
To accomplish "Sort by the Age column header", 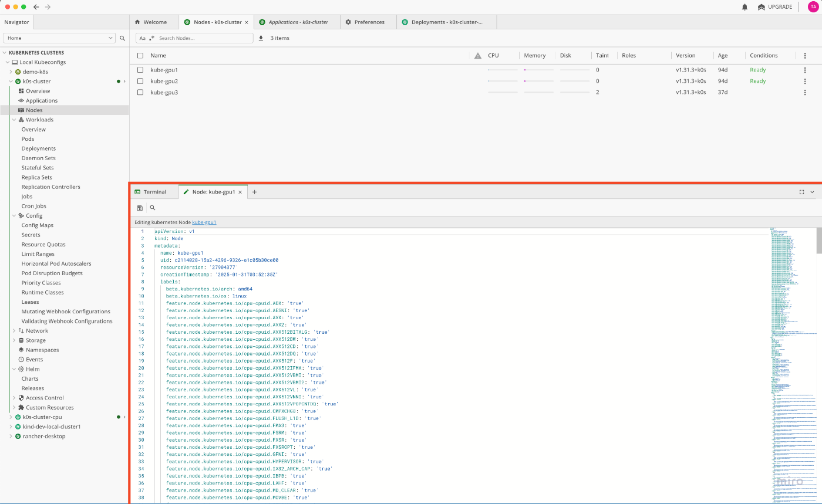I will coord(723,56).
